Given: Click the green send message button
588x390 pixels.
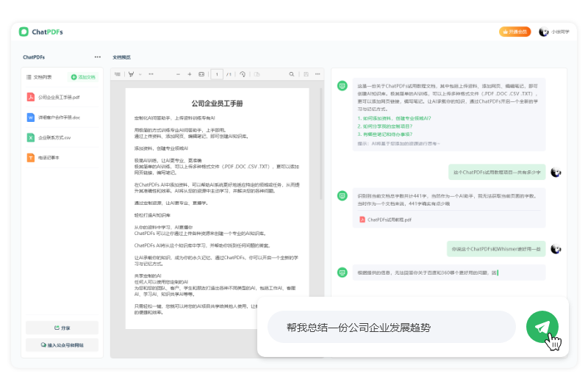Looking at the screenshot, I should (x=542, y=328).
